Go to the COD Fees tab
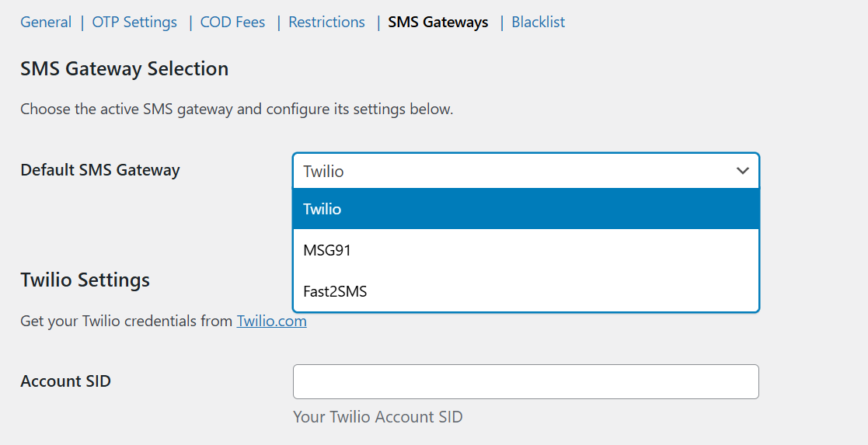The height and width of the screenshot is (445, 868). [x=232, y=23]
